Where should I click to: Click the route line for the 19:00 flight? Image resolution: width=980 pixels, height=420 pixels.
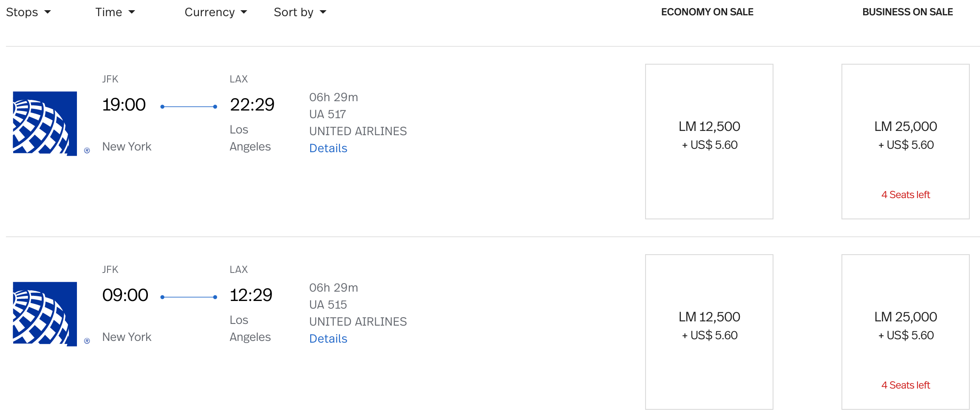[189, 107]
